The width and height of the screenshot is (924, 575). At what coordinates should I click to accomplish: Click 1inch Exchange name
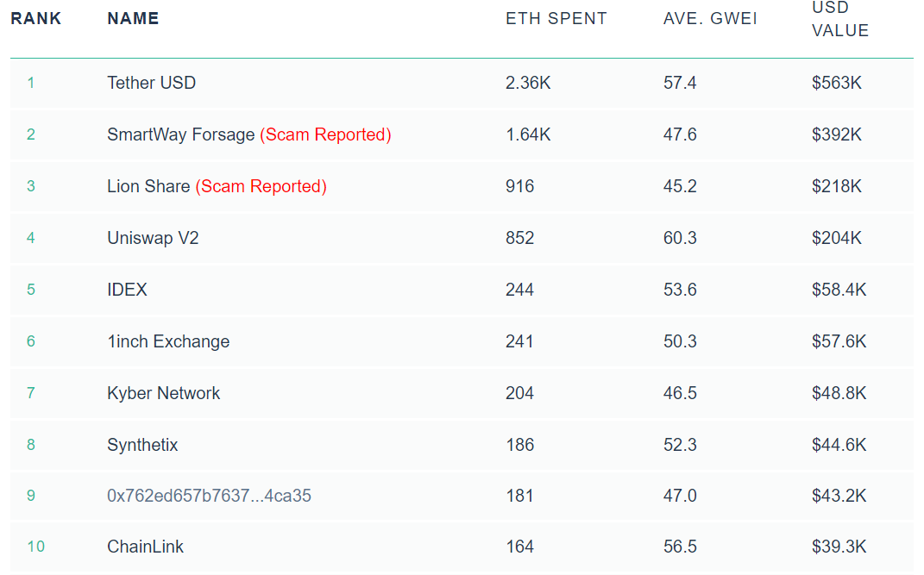tap(168, 341)
